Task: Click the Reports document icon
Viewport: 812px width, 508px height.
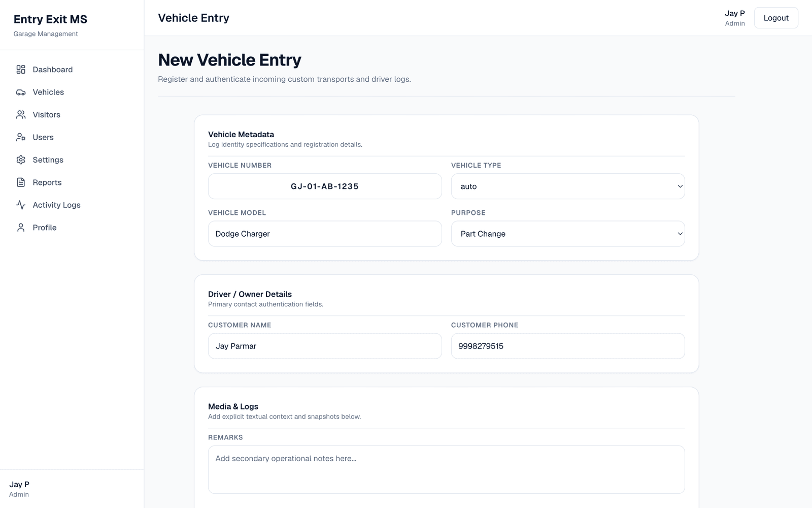Action: [x=21, y=182]
